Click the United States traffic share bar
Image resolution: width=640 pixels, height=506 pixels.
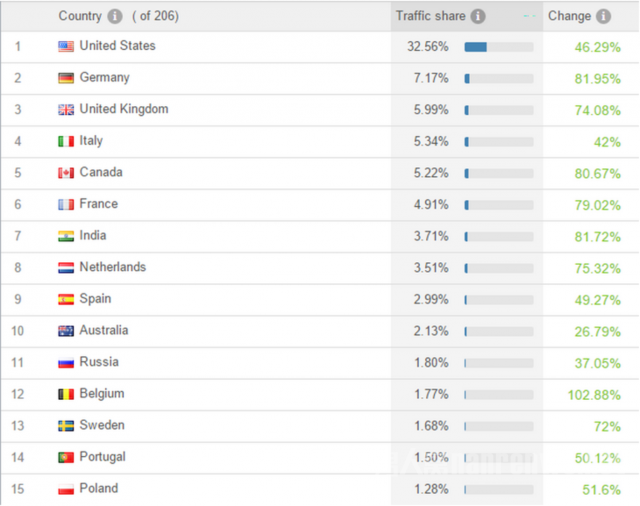point(499,47)
